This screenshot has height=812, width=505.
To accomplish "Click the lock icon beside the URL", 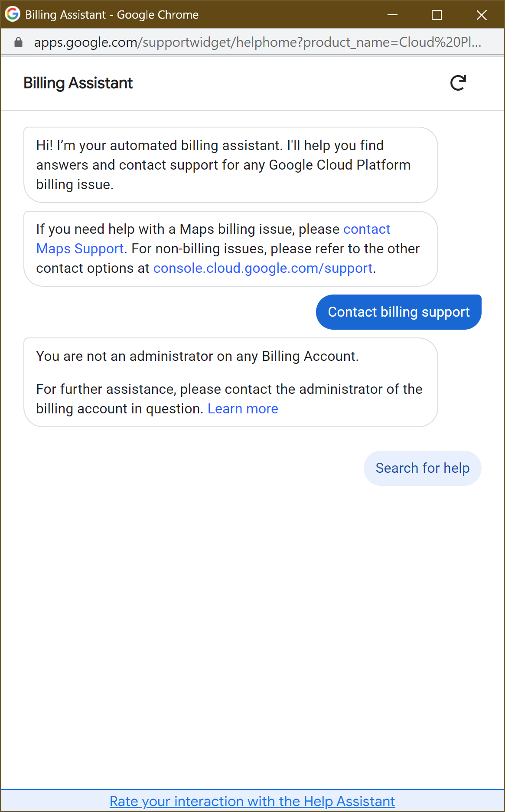I will pyautogui.click(x=18, y=42).
